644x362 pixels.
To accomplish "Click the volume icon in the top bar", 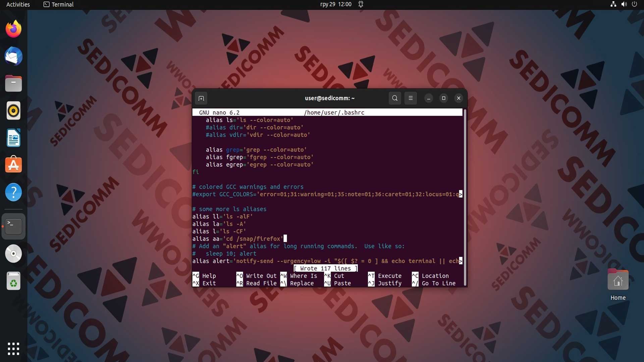I will (624, 4).
